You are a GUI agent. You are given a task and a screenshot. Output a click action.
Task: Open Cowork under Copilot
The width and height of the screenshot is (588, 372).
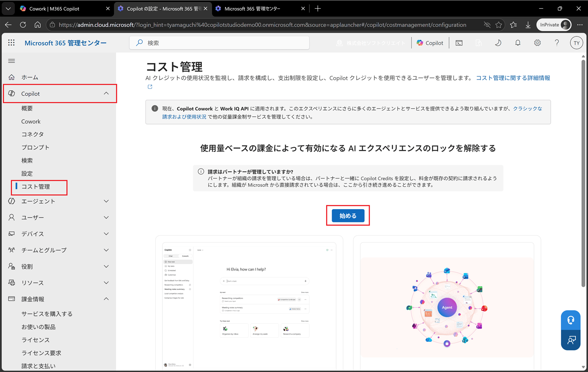click(31, 121)
